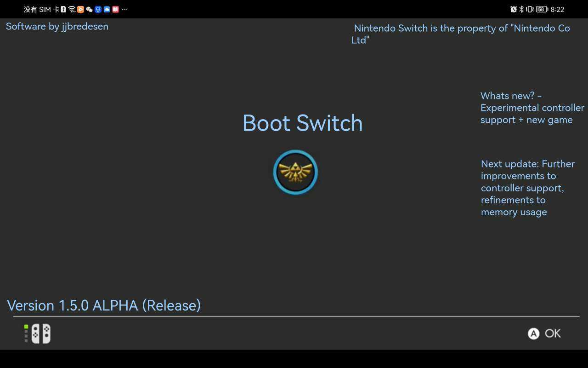This screenshot has width=588, height=368.
Task: Tap the Bluetooth status icon
Action: 521,9
